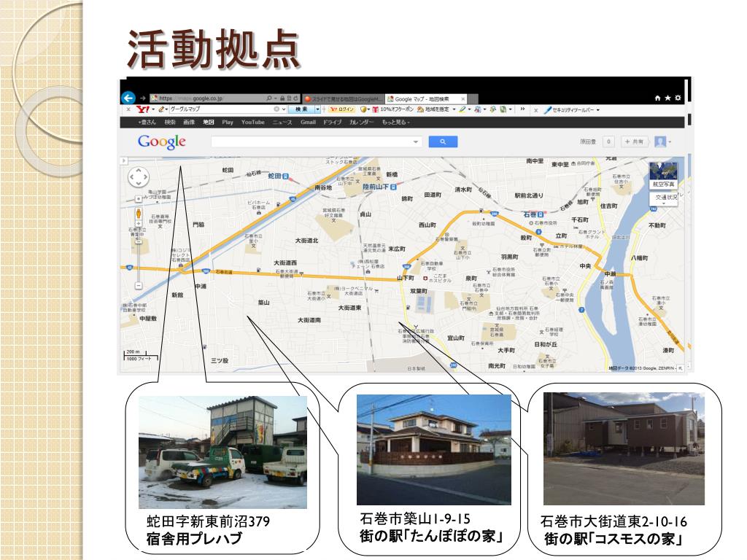Click the Street View pegman icon
The image size is (747, 560).
click(138, 213)
